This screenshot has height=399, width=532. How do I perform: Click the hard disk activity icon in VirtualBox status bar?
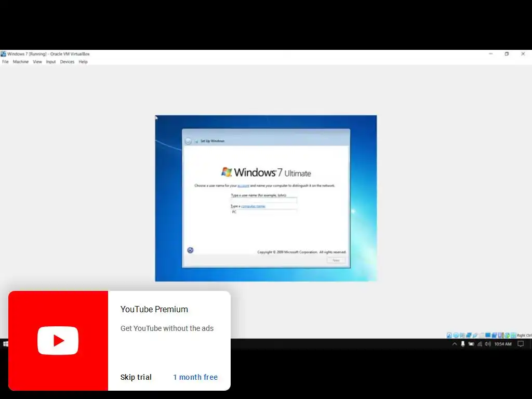[449, 335]
